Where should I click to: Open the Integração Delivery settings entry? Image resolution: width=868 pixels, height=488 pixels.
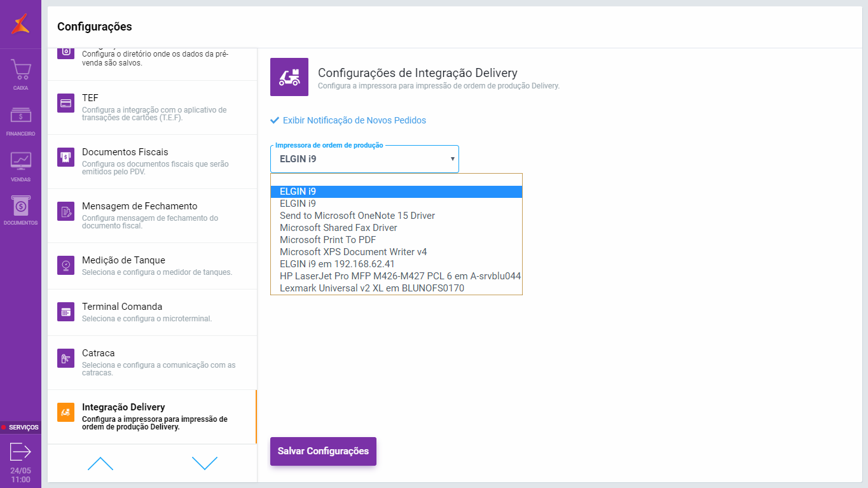[x=152, y=417]
